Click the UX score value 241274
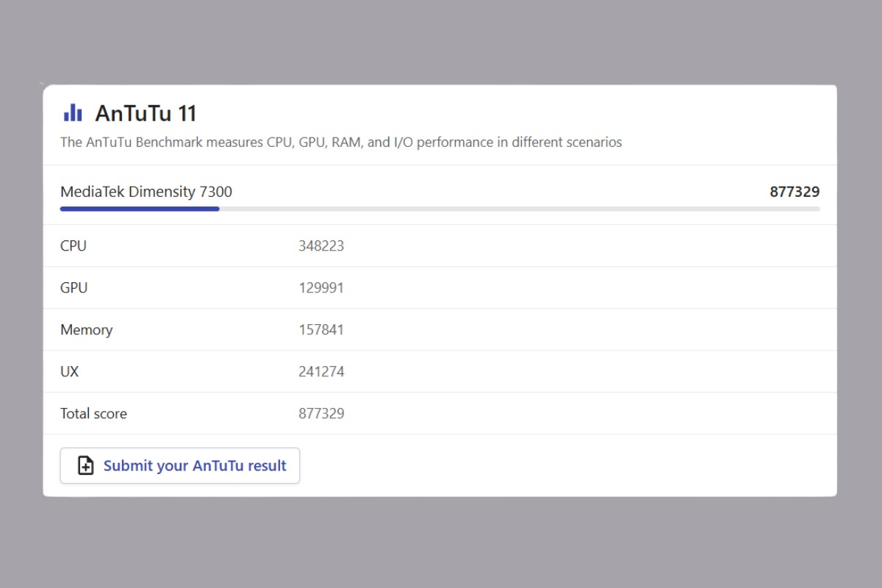The image size is (882, 588). (x=321, y=371)
